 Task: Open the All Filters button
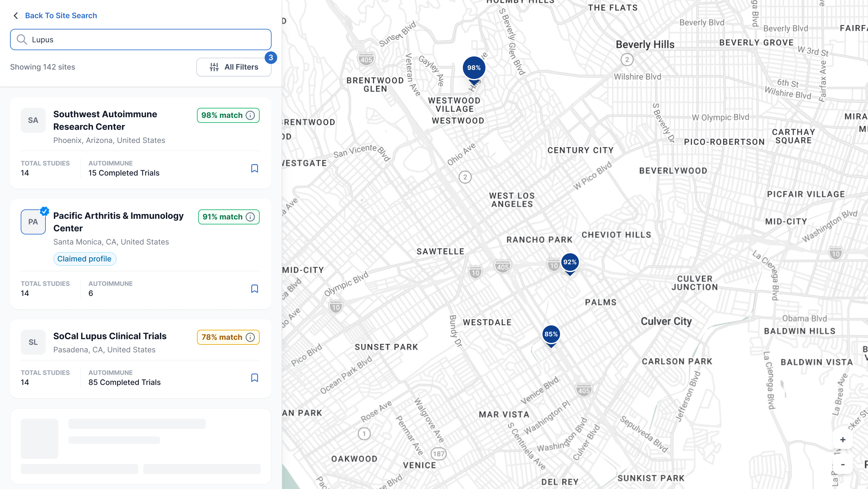click(x=234, y=67)
